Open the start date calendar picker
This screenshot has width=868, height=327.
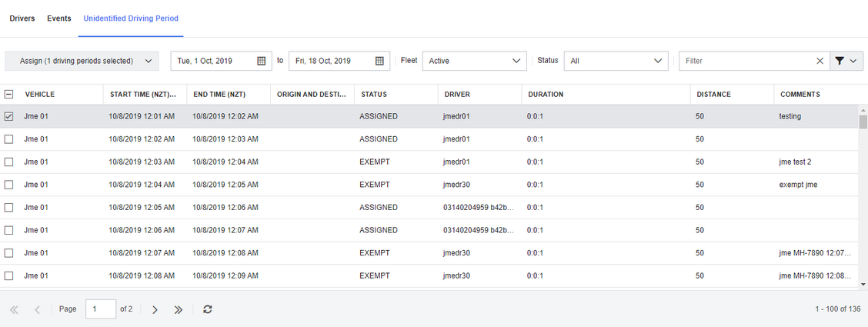262,61
